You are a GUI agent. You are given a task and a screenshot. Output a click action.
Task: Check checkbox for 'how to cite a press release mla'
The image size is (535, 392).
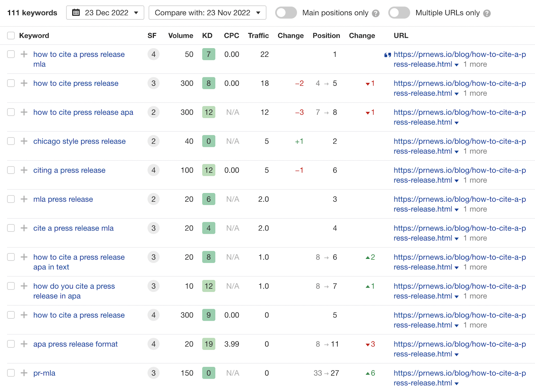tap(11, 54)
